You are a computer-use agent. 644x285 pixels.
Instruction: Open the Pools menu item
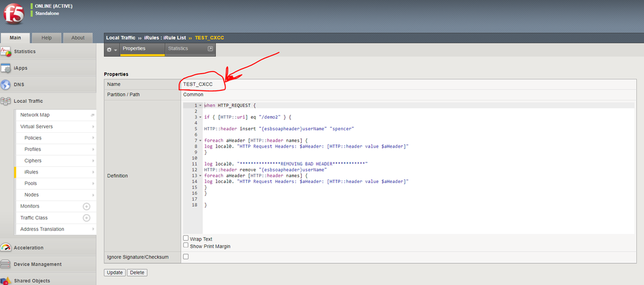pos(31,184)
